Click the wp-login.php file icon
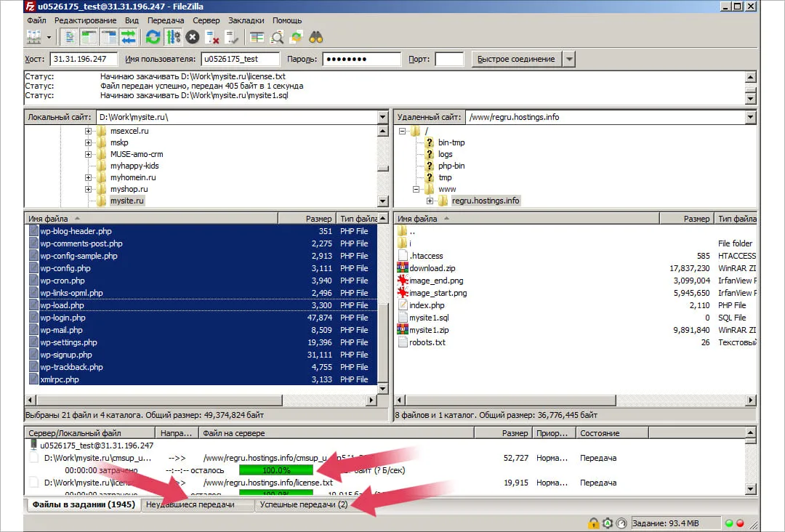The height and width of the screenshot is (532, 785). tap(33, 318)
